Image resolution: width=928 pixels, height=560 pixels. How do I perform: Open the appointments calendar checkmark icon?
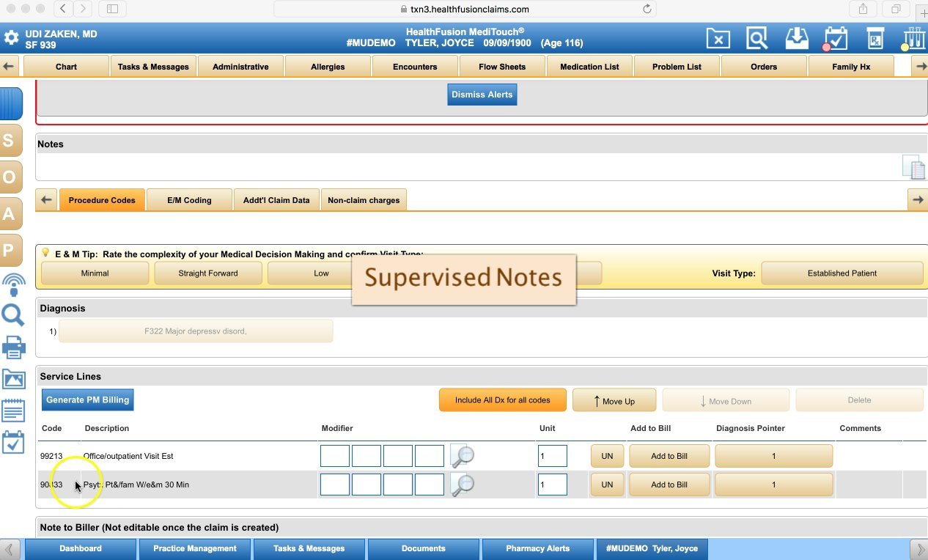tap(836, 38)
